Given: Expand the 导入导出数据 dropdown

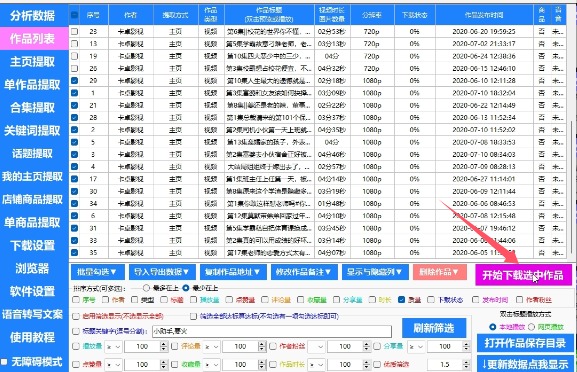Looking at the screenshot, I should pos(161,272).
